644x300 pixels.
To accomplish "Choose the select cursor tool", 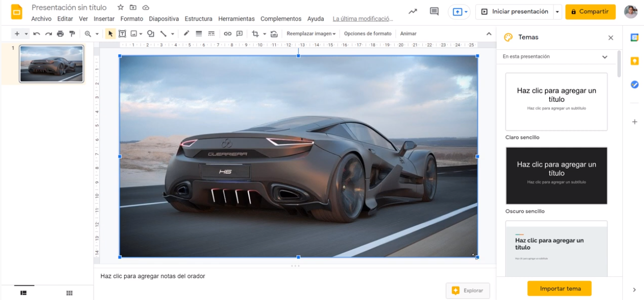I will (111, 34).
